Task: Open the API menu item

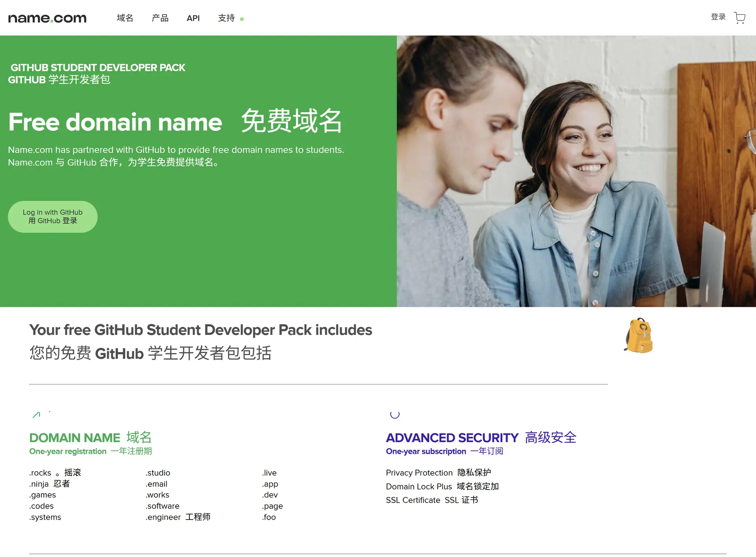Action: (193, 18)
